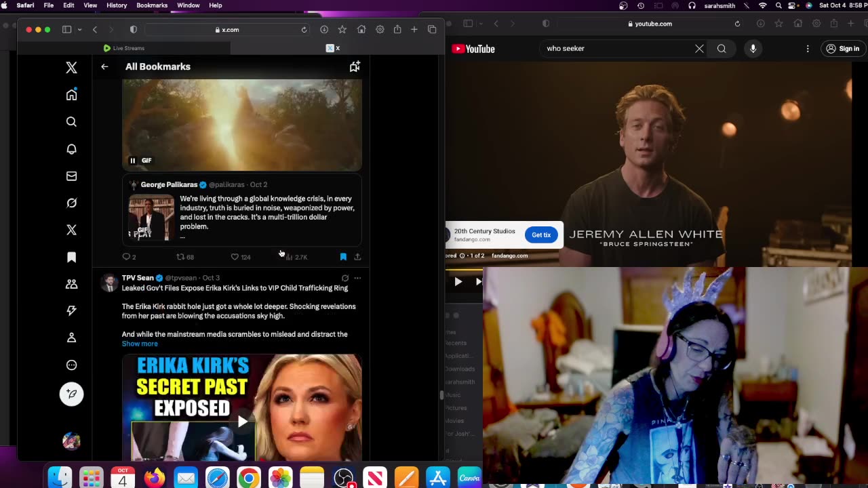This screenshot has width=868, height=488.
Task: Click Get tix ad button
Action: pyautogui.click(x=541, y=235)
